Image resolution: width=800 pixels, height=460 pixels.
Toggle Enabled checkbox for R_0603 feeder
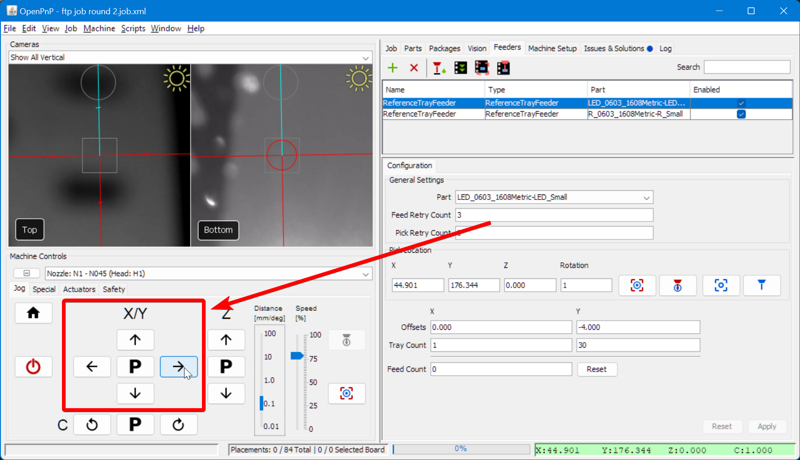coord(740,114)
